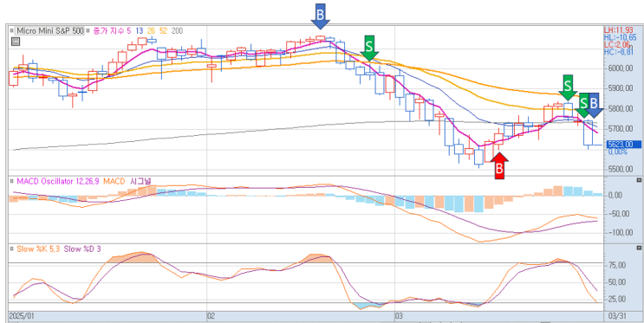This screenshot has height=323, width=644.
Task: Click the orange MACD legend label
Action: (x=114, y=181)
